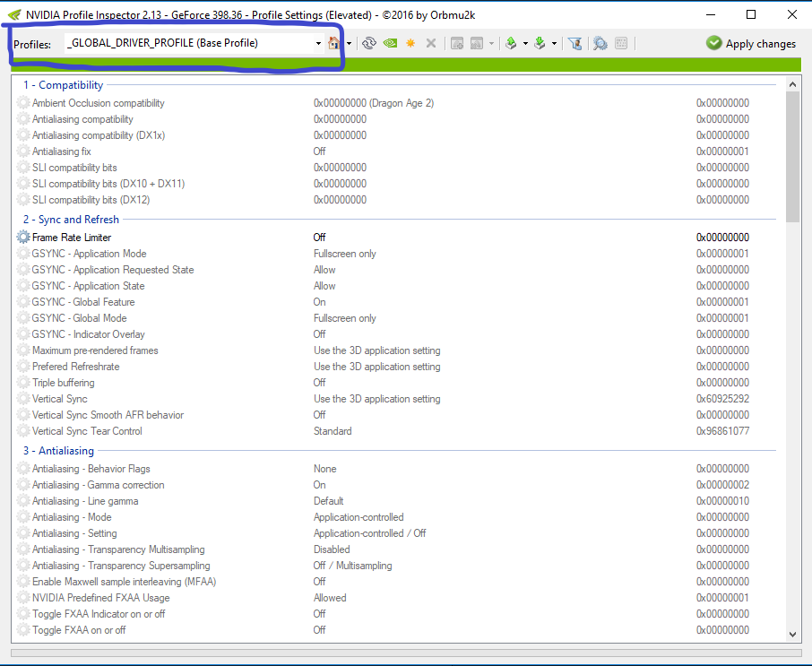Viewport: 812px width, 666px height.
Task: Collapse the 2 - Sync and Refresh section
Action: pyautogui.click(x=71, y=220)
